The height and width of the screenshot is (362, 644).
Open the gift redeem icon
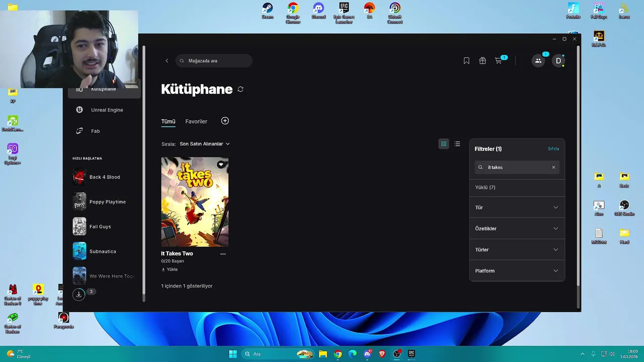[x=482, y=61]
